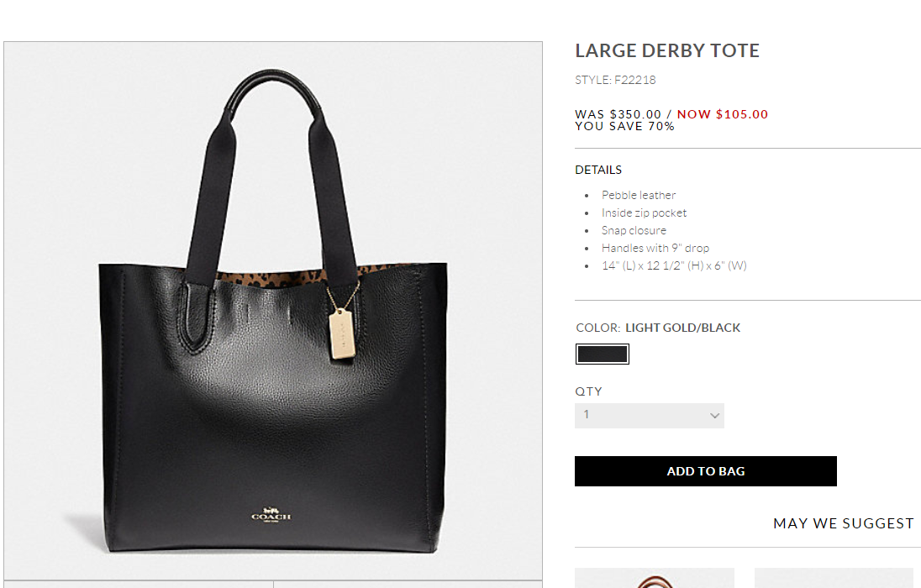Click the LARGE DERBY TOTE product title
Viewport: 921px width, 588px height.
click(667, 51)
